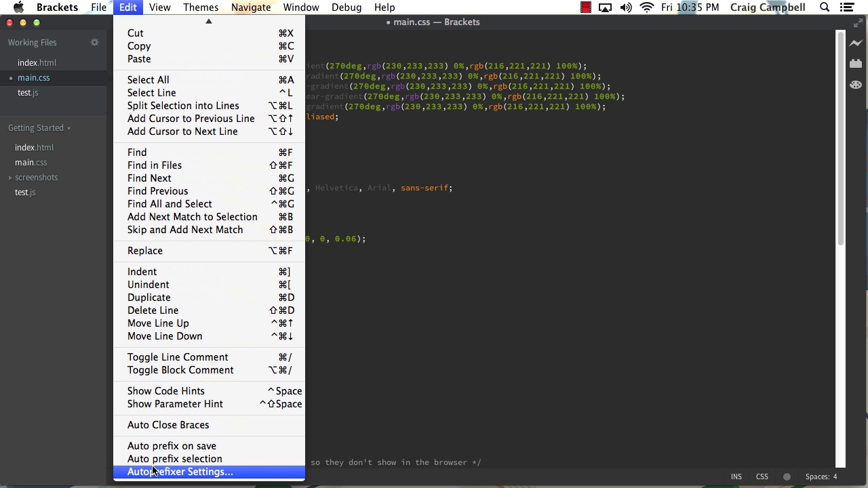Screen dimensions: 868x488
Task: Toggle Auto prefix on save
Action: [210, 446]
